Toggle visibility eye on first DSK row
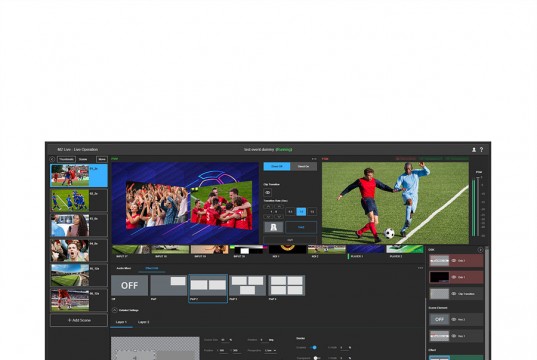This screenshot has width=537, height=360. point(454,261)
